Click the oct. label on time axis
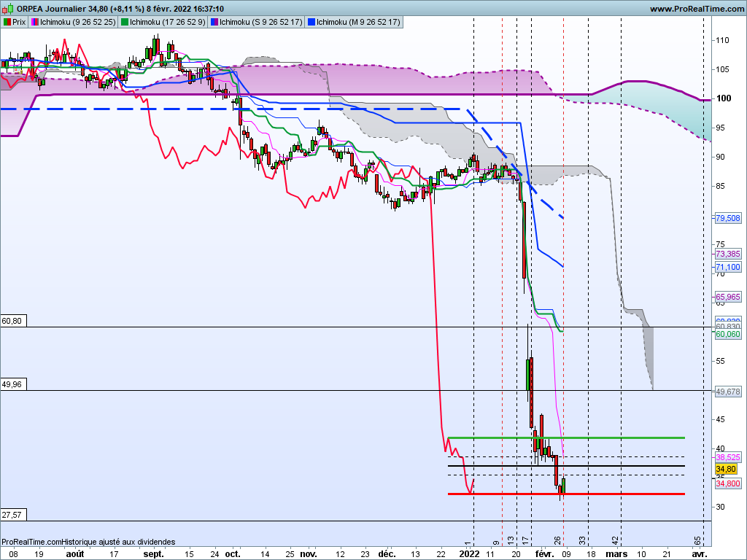 click(233, 554)
